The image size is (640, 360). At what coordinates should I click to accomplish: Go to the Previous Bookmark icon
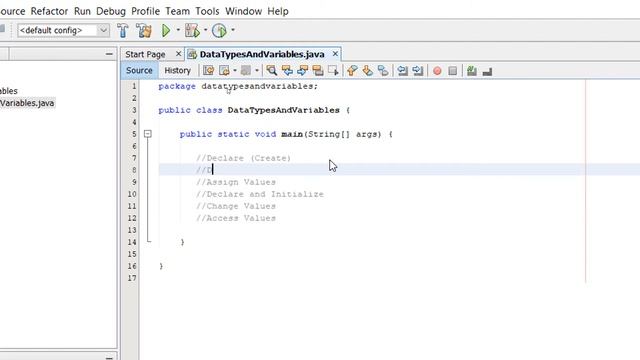352,71
